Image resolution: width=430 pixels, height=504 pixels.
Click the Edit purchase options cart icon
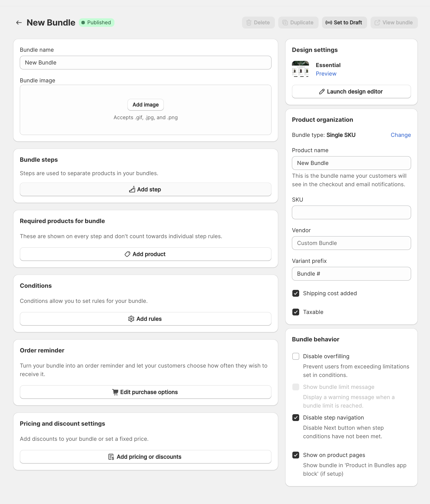[x=115, y=392]
